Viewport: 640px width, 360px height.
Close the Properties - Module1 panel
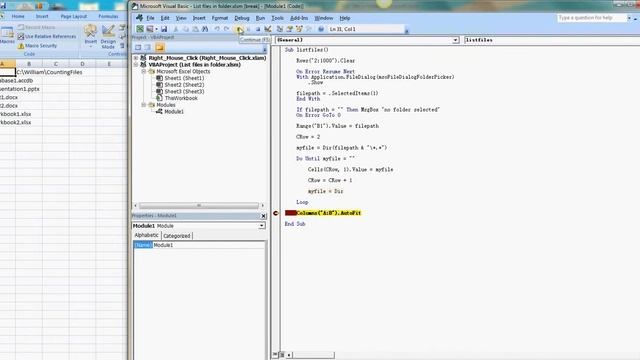tap(263, 216)
